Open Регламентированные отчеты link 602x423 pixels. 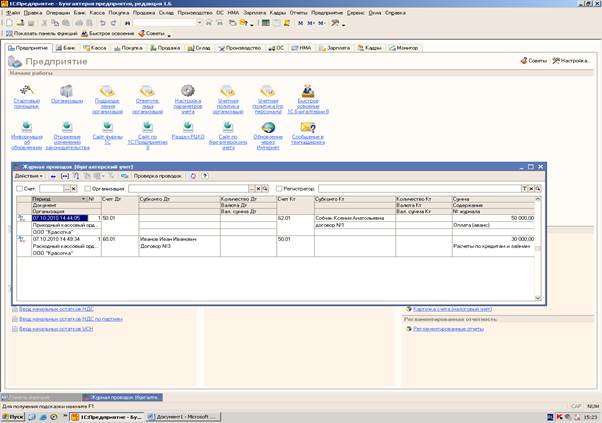point(448,329)
